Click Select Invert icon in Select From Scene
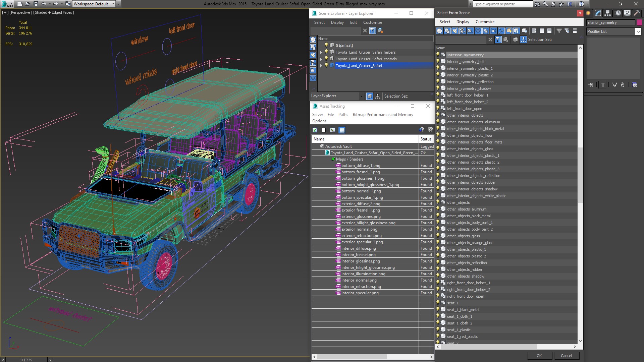 [x=549, y=31]
